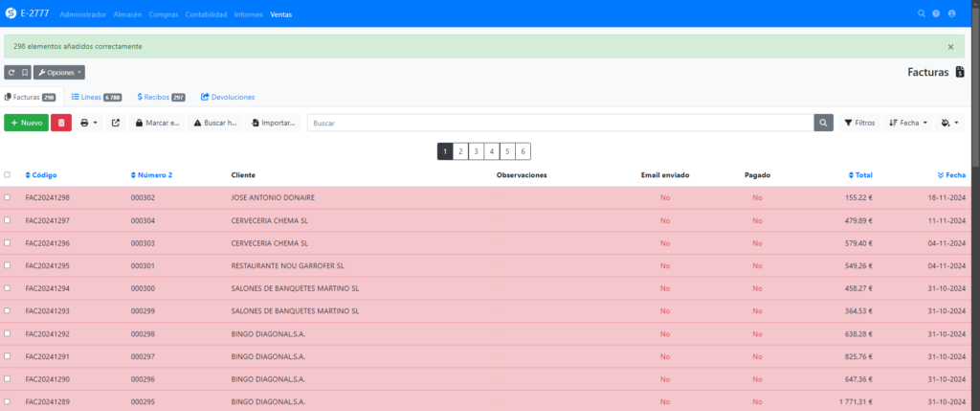The width and height of the screenshot is (980, 411).
Task: Select checkbox for row FAC20241295
Action: click(x=8, y=265)
